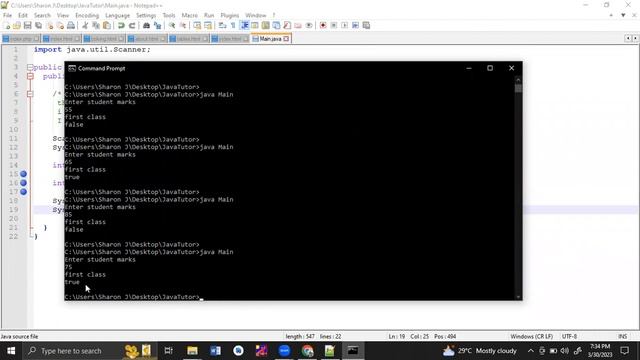The image size is (640, 360).
Task: Toggle Word Wrap in the toolbar
Action: click(x=222, y=25)
